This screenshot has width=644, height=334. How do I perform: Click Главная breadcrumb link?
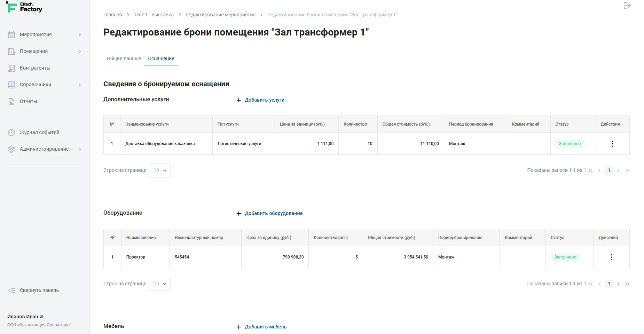tap(112, 15)
